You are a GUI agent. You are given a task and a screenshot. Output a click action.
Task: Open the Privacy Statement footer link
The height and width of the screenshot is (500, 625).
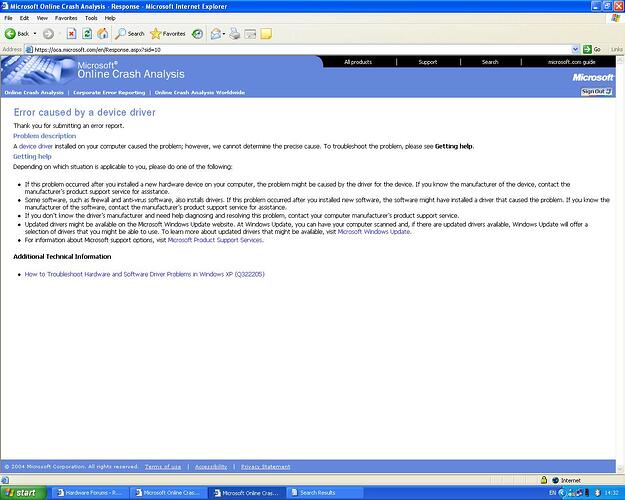pyautogui.click(x=265, y=467)
